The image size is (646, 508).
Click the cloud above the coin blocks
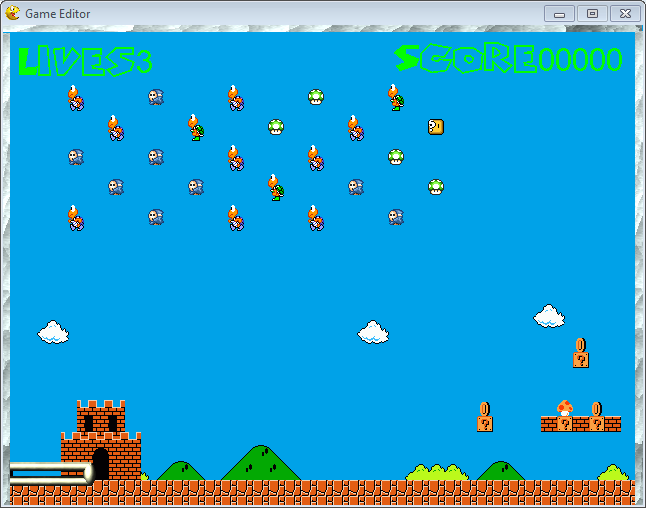click(549, 316)
